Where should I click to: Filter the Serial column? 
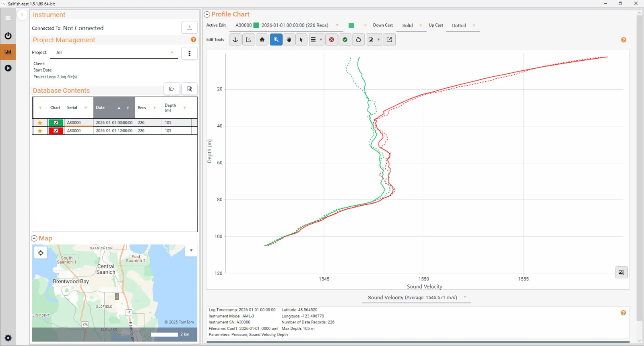coord(86,108)
